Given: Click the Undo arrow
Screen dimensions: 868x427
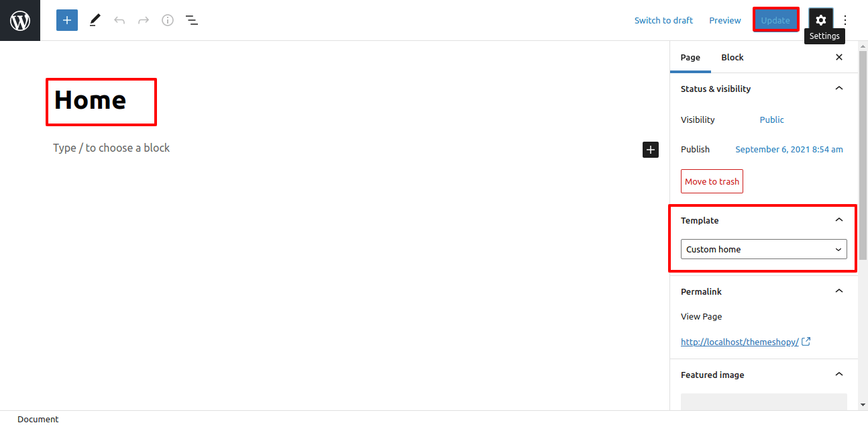Looking at the screenshot, I should point(119,20).
